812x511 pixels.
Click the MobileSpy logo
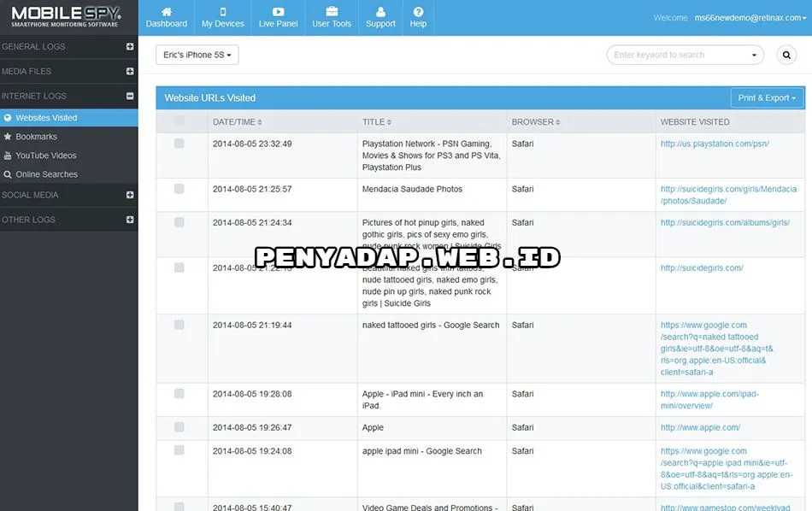pyautogui.click(x=66, y=16)
